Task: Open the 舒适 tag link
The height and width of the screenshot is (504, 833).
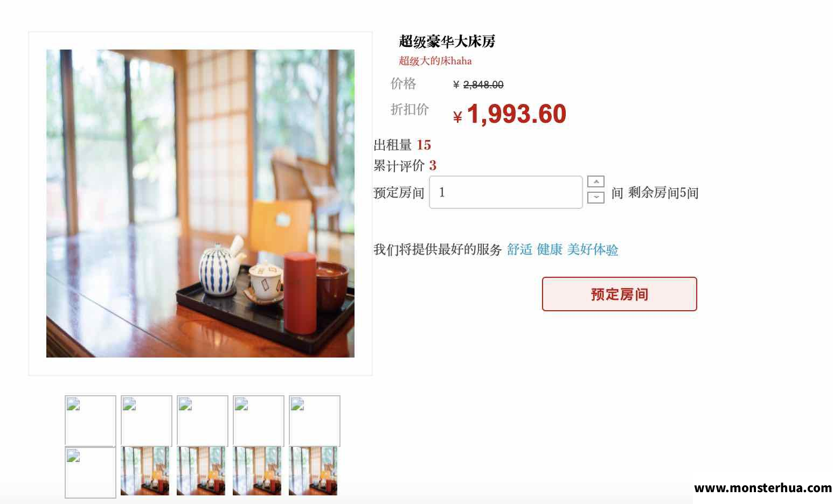Action: 519,249
